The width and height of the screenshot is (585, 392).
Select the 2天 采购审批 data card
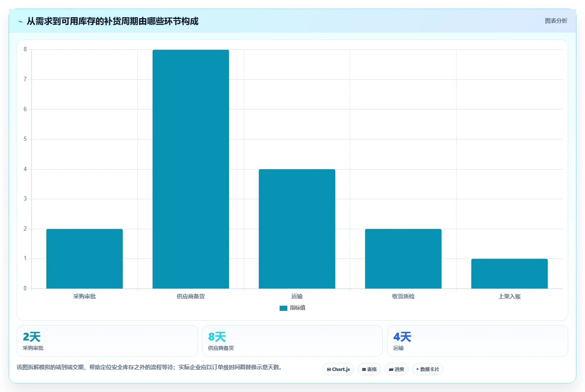pyautogui.click(x=107, y=341)
